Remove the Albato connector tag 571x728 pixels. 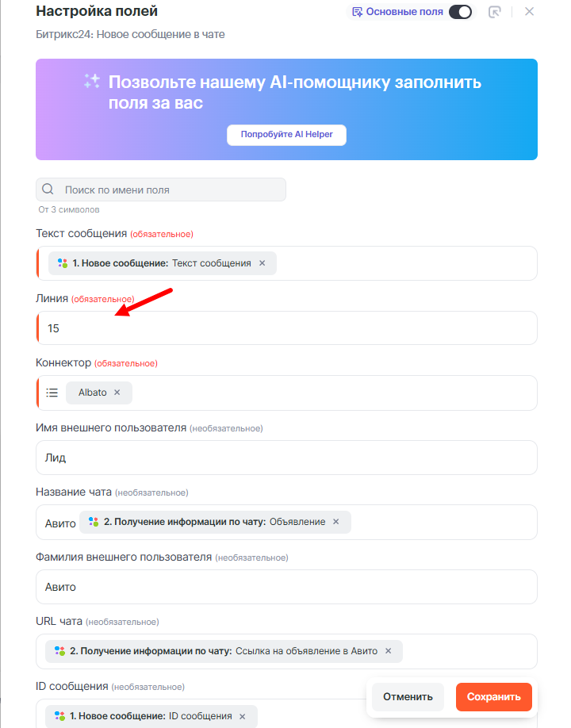(x=117, y=393)
